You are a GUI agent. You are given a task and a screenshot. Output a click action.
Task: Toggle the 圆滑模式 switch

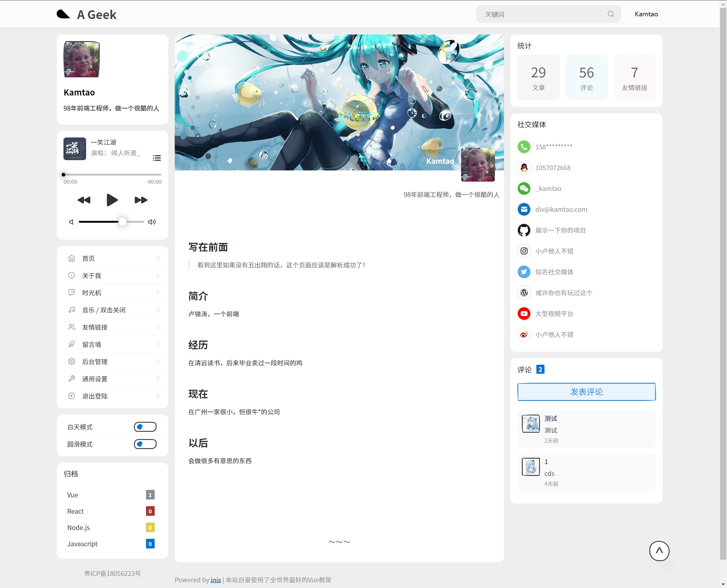tap(145, 444)
